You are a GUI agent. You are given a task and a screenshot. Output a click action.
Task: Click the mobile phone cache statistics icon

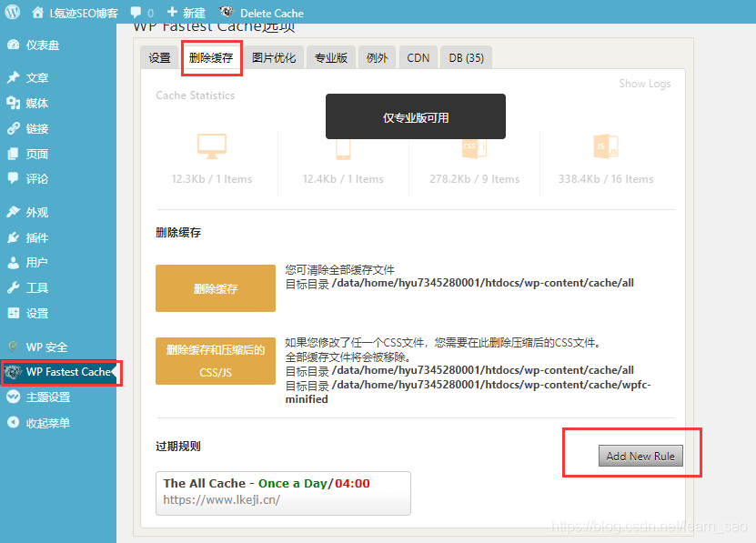tap(343, 148)
